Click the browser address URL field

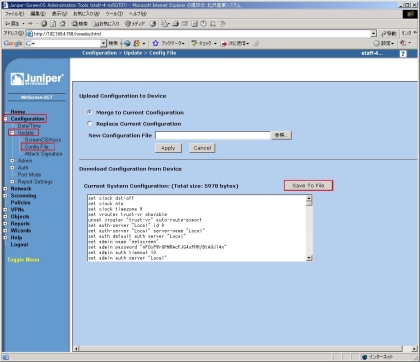point(202,34)
